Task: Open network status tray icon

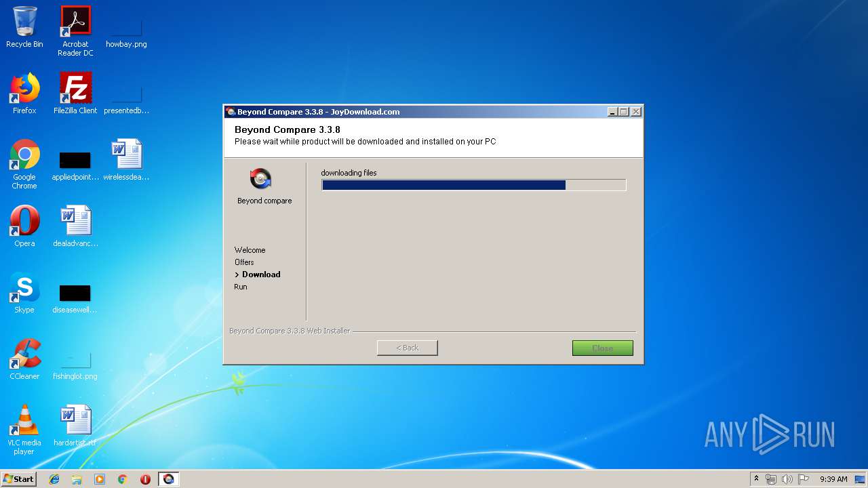Action: 771,479
